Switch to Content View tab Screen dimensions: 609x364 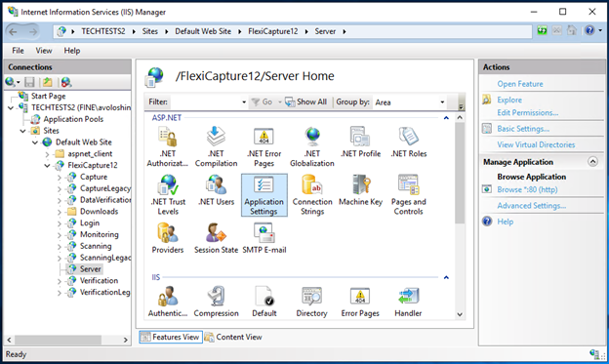pyautogui.click(x=233, y=337)
